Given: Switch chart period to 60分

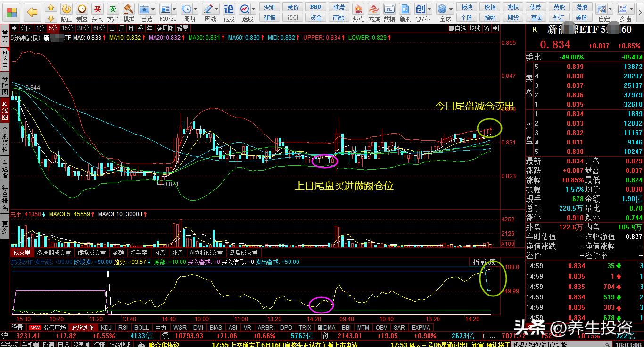Looking at the screenshot, I should (x=99, y=28).
